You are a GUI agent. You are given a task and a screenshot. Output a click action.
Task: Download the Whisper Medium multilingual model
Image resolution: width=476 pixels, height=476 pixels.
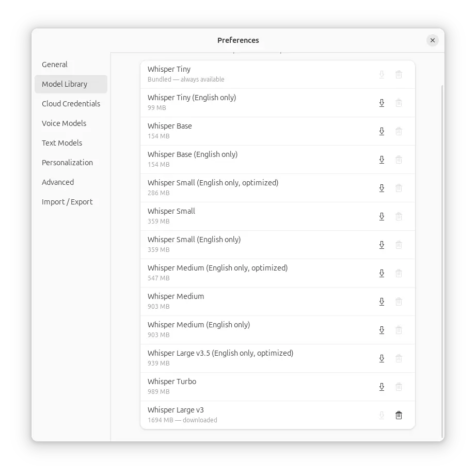click(382, 302)
